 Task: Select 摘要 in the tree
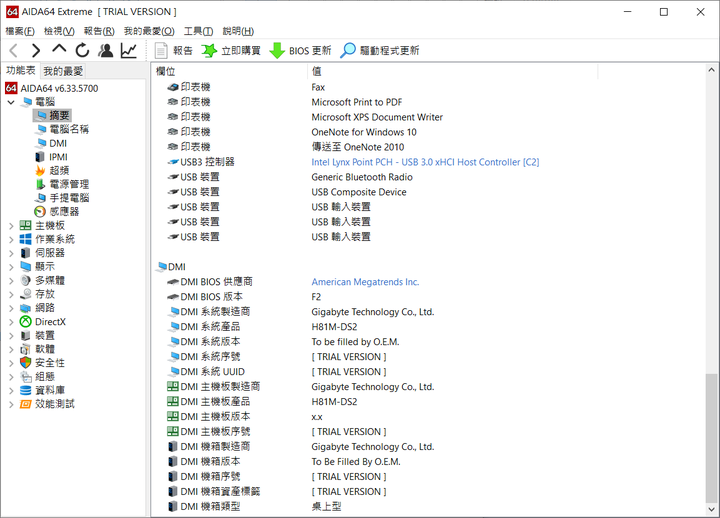(x=59, y=115)
